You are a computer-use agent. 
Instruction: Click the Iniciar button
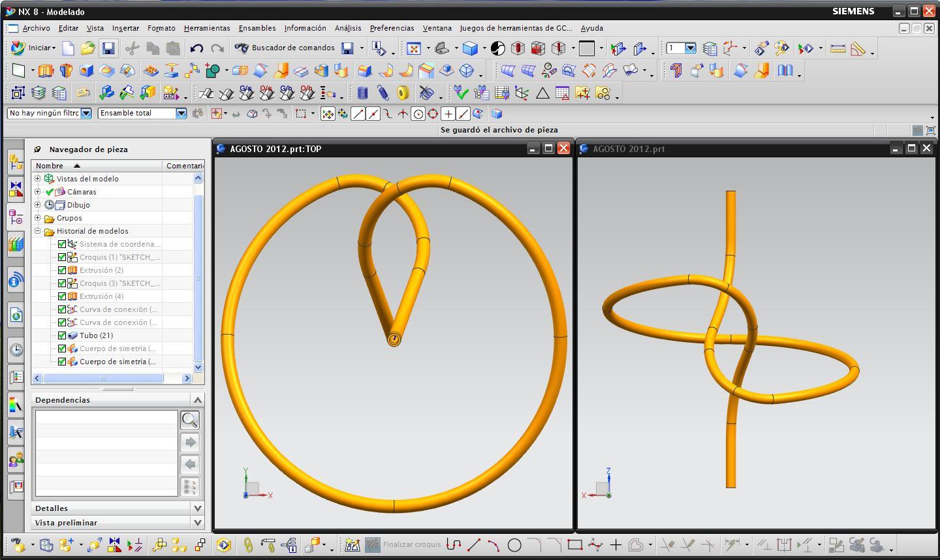click(x=33, y=48)
